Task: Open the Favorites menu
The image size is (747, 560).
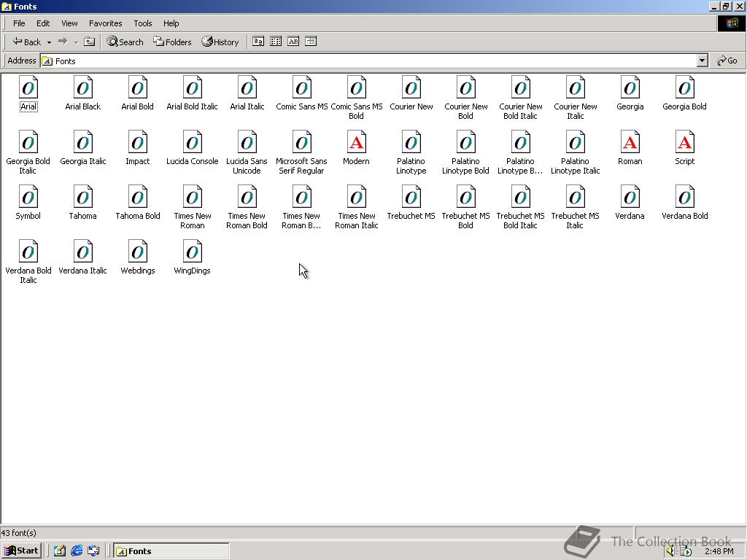Action: click(x=105, y=23)
